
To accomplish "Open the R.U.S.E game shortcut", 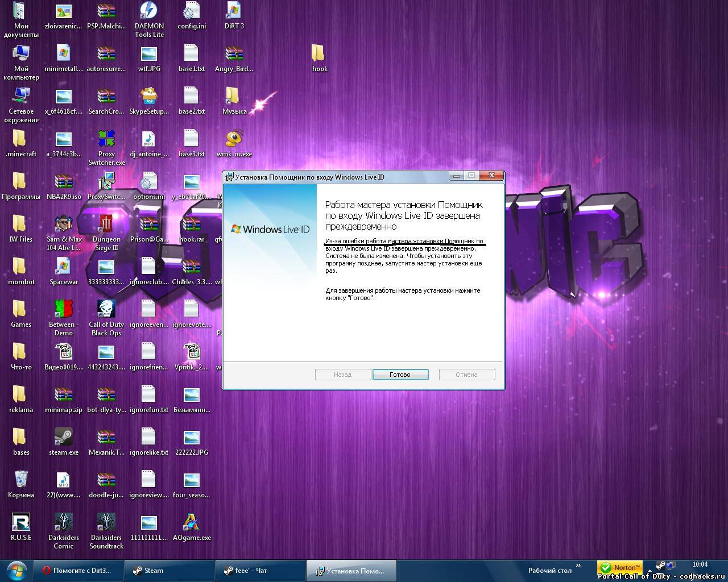I will point(21,523).
